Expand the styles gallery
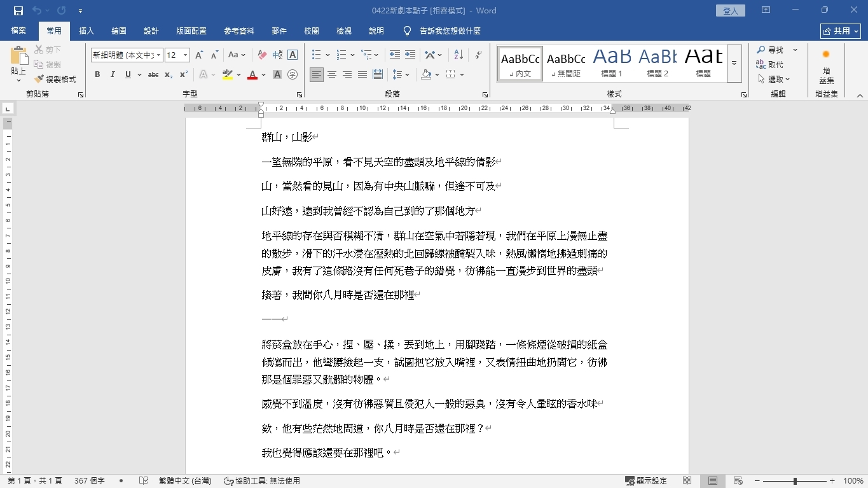 pyautogui.click(x=734, y=64)
